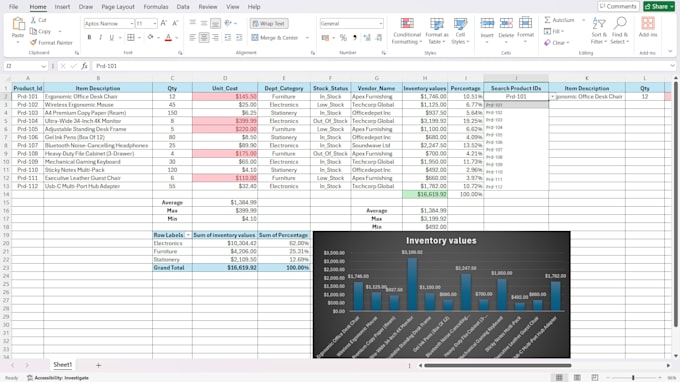The image size is (680, 382).
Task: Apply Comma Style format
Action: click(355, 38)
